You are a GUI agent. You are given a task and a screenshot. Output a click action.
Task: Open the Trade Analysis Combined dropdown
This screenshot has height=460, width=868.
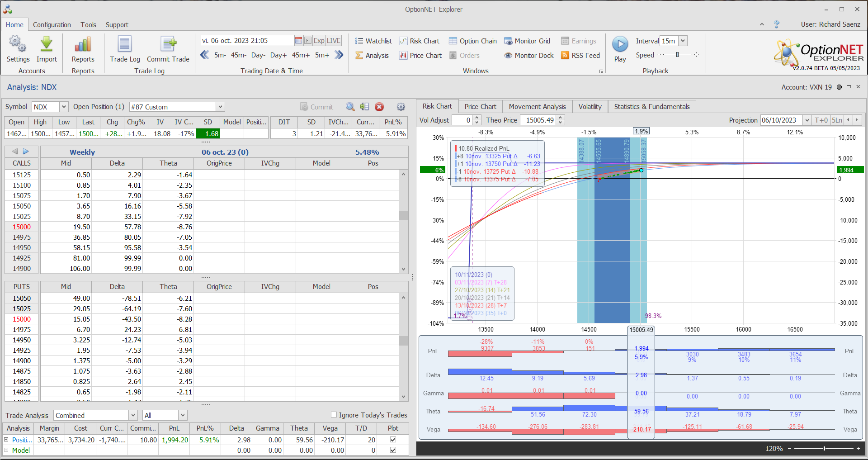click(x=133, y=415)
